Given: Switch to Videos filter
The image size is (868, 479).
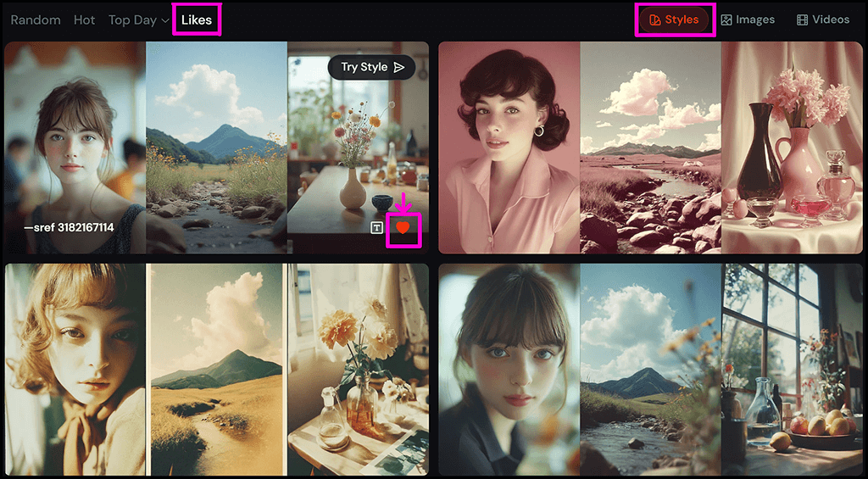Looking at the screenshot, I should click(822, 20).
